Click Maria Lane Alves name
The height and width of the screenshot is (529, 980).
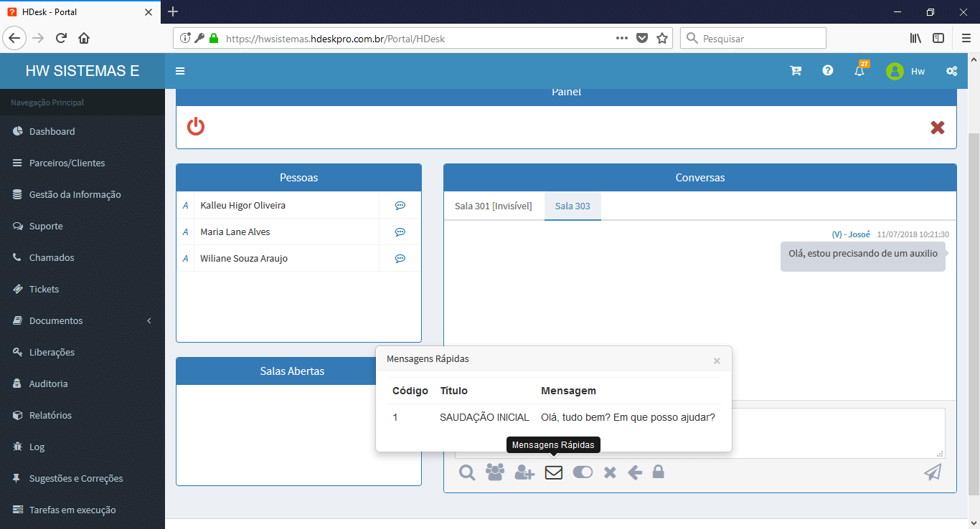pos(235,232)
